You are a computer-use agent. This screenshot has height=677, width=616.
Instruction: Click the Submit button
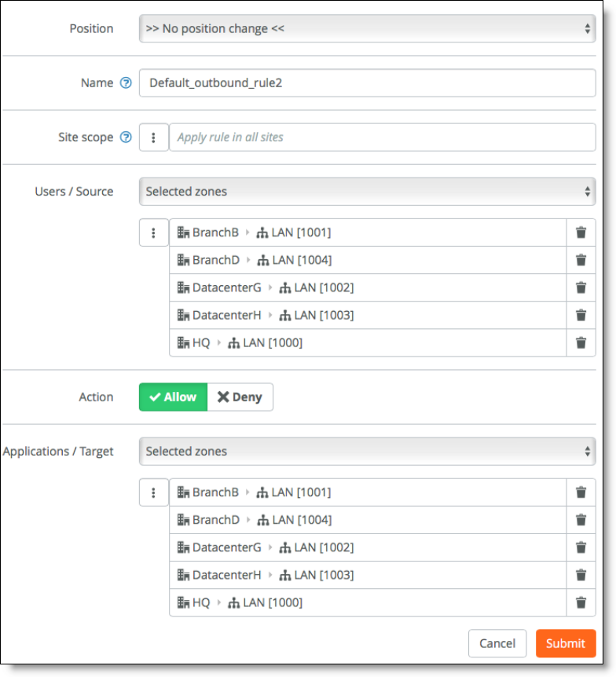[566, 643]
